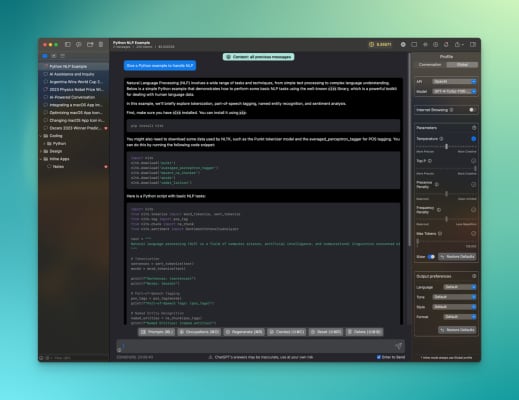
Task: Open the 2023 Physics Nobel Prize chat
Action: (74, 89)
